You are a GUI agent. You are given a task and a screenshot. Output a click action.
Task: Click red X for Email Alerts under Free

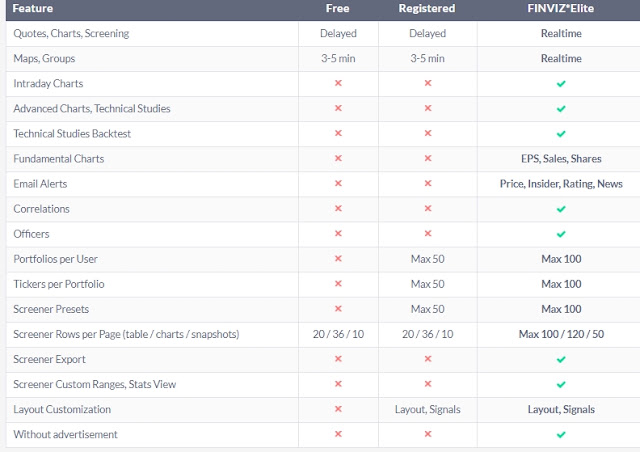[x=338, y=183]
